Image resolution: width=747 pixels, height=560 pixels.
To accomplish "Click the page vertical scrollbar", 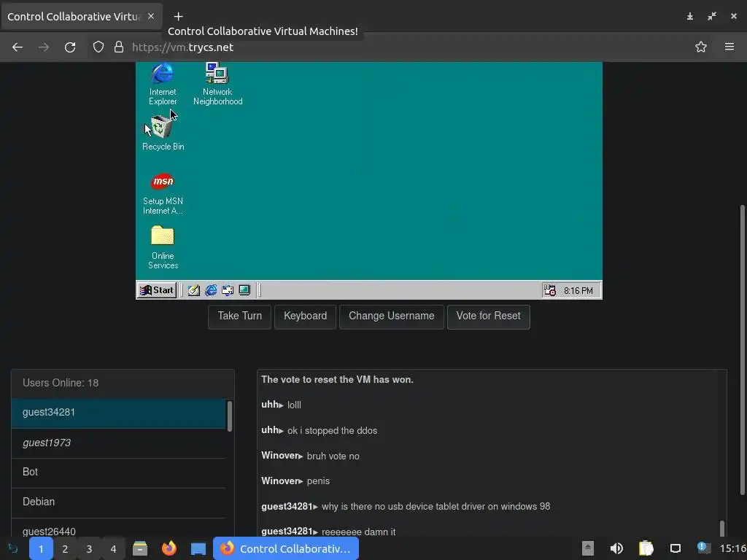I will click(x=742, y=350).
